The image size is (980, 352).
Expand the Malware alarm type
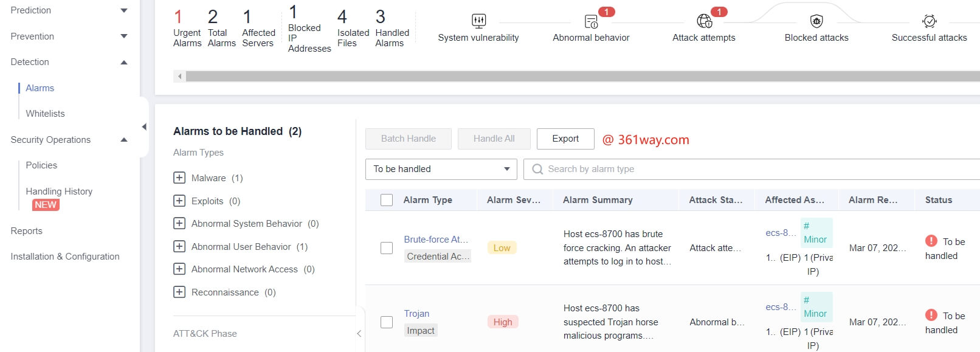tap(179, 178)
